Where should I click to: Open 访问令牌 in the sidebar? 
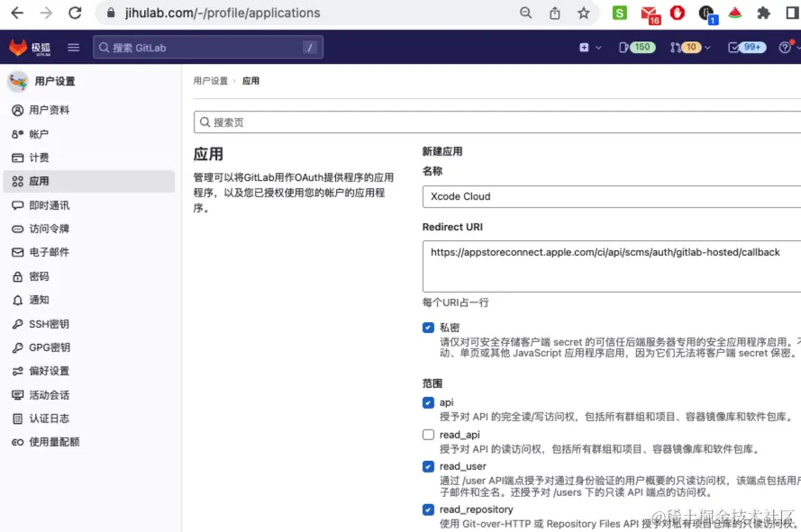(x=89, y=229)
